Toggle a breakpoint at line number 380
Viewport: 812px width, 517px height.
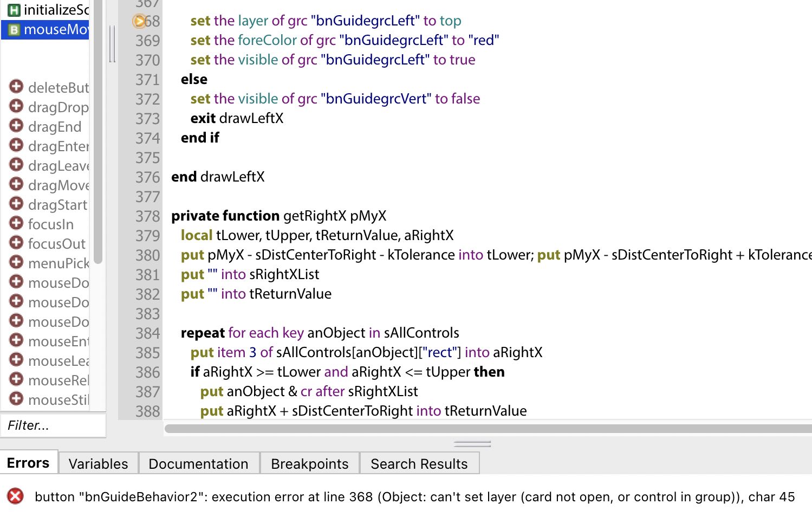pyautogui.click(x=147, y=255)
